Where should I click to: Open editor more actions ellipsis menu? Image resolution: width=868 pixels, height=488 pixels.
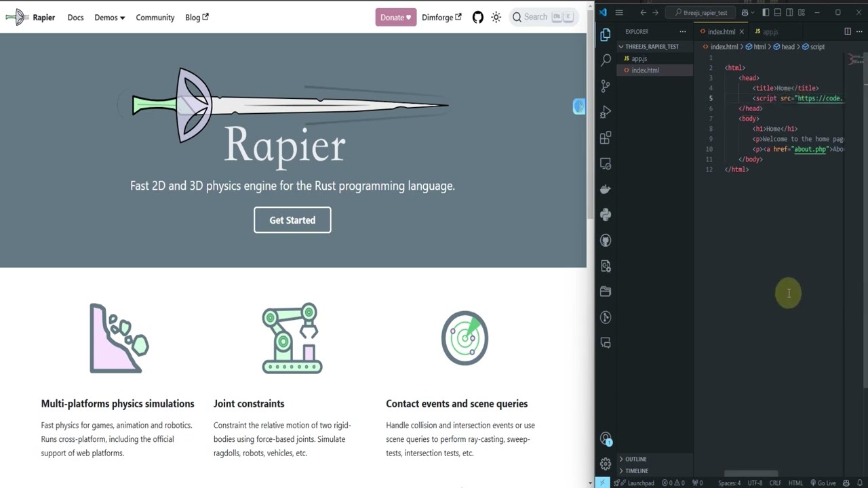click(x=859, y=32)
